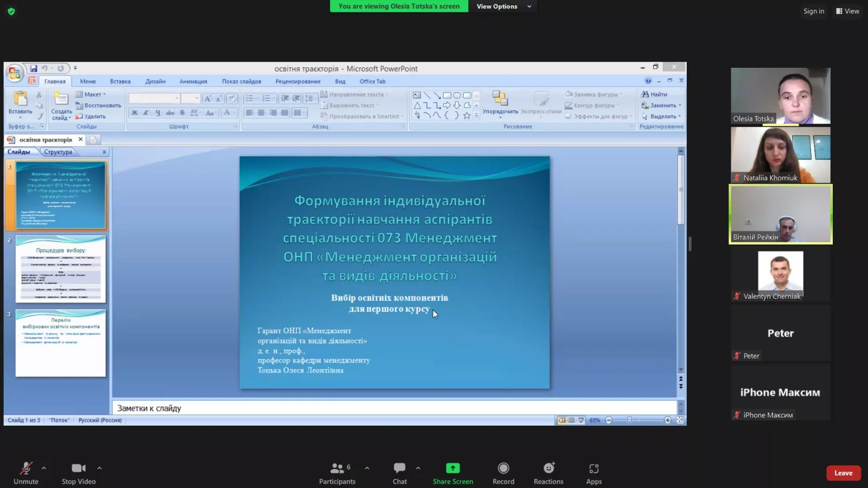Select slide 2 thumbnail Процедура вибору
Viewport: 868px width, 488px height.
pos(61,269)
